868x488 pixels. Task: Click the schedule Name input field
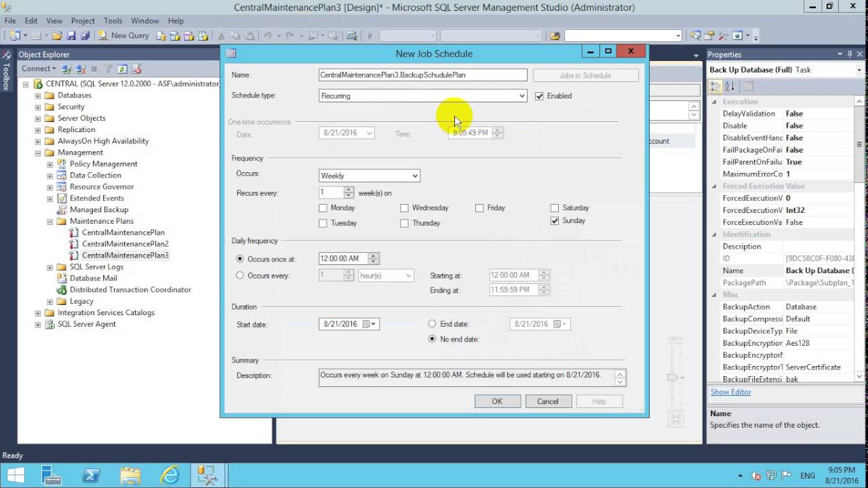click(422, 75)
